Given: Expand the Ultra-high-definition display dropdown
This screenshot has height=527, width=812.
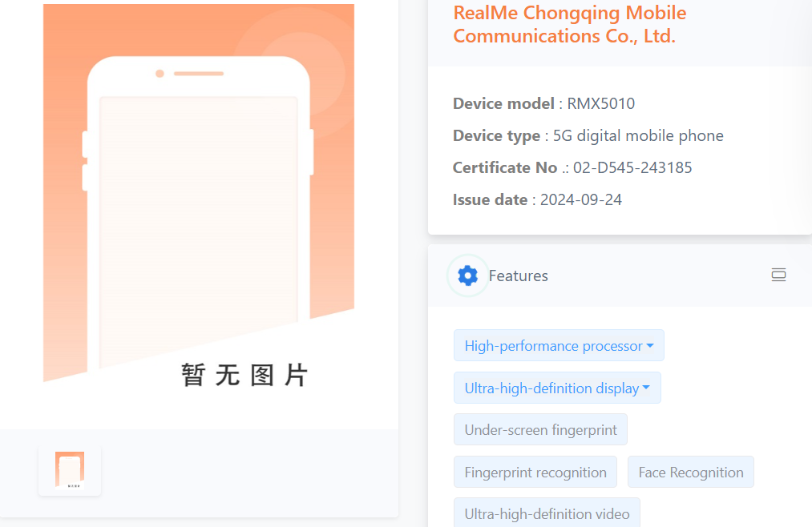Looking at the screenshot, I should tap(557, 388).
